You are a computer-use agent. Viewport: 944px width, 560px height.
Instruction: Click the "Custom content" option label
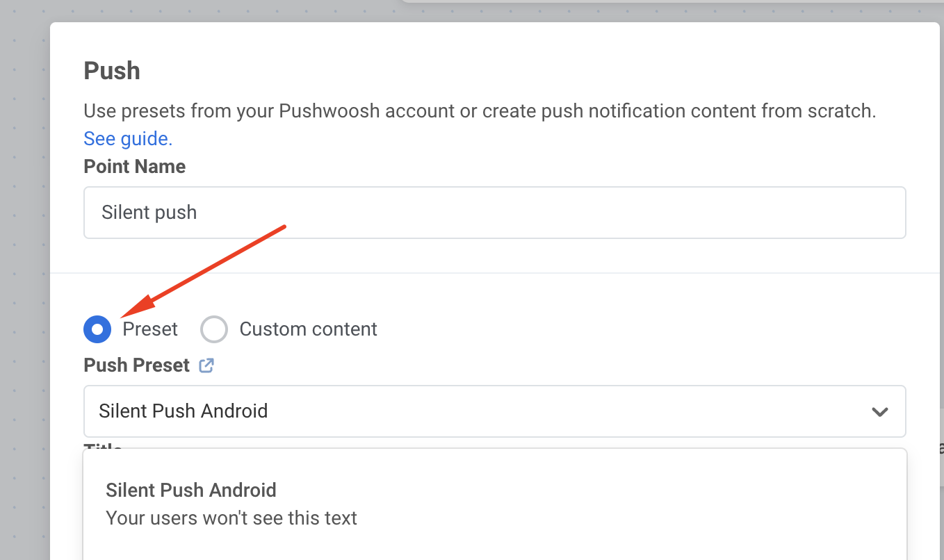pos(308,329)
